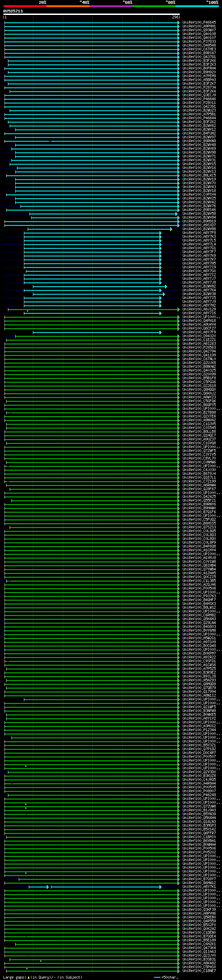Select hit label UniRef100_B6HW12
Viewport: 222px width, 980px height.
click(x=199, y=883)
